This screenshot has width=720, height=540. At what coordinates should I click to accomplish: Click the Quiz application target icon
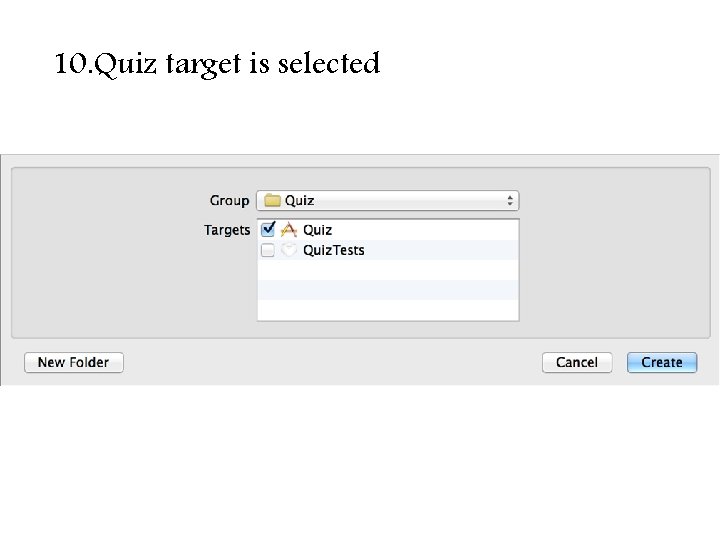[289, 230]
